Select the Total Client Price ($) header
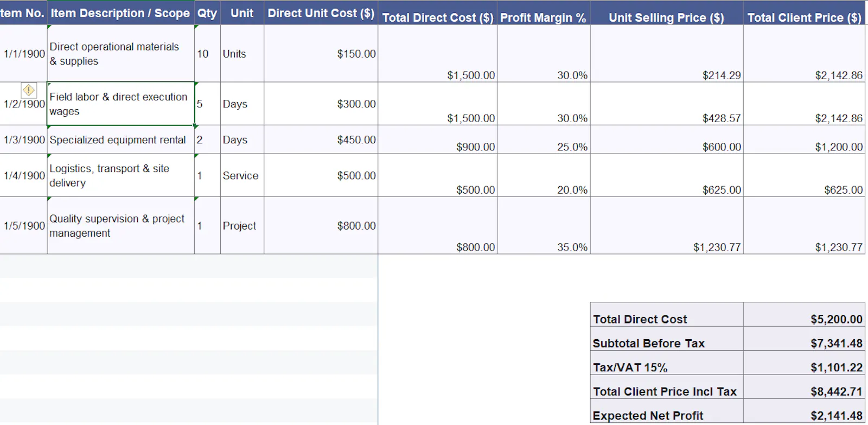 click(x=805, y=13)
